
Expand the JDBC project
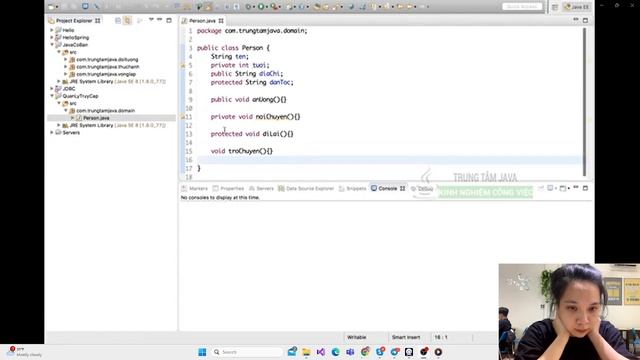point(52,89)
